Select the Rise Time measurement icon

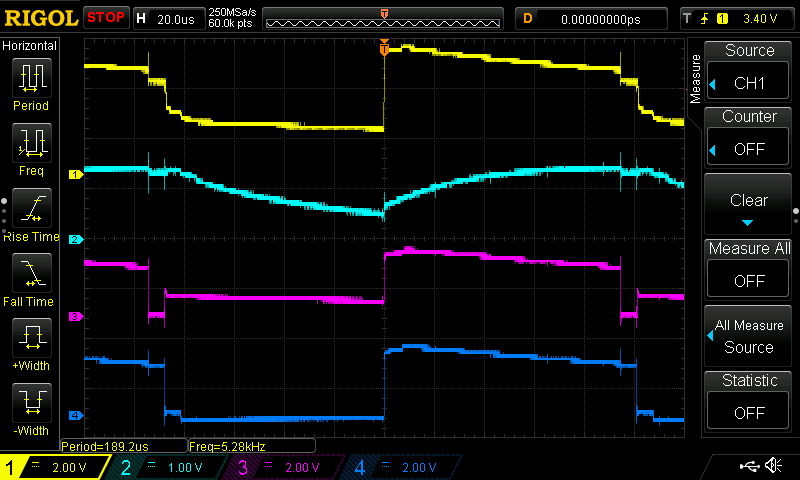[32, 208]
